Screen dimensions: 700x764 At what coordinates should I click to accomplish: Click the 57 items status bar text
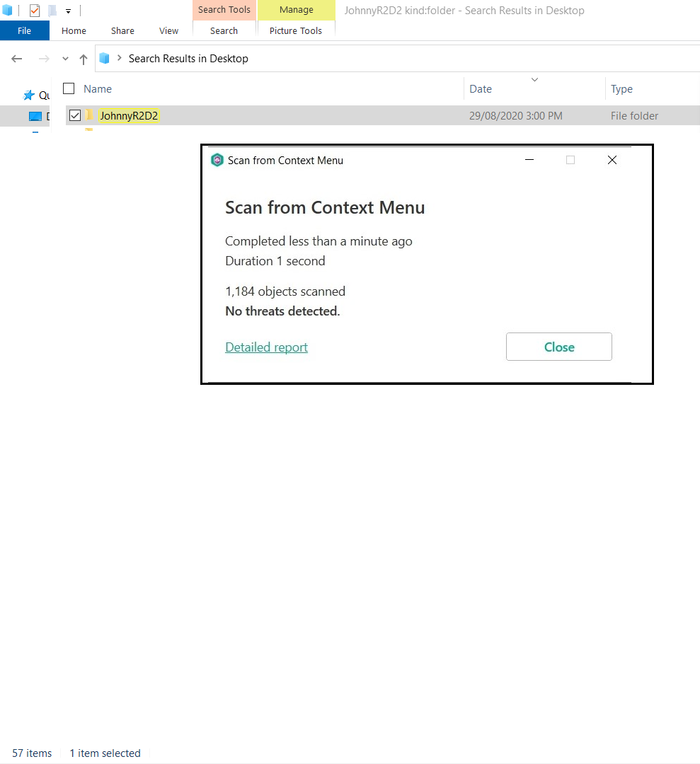(x=32, y=753)
